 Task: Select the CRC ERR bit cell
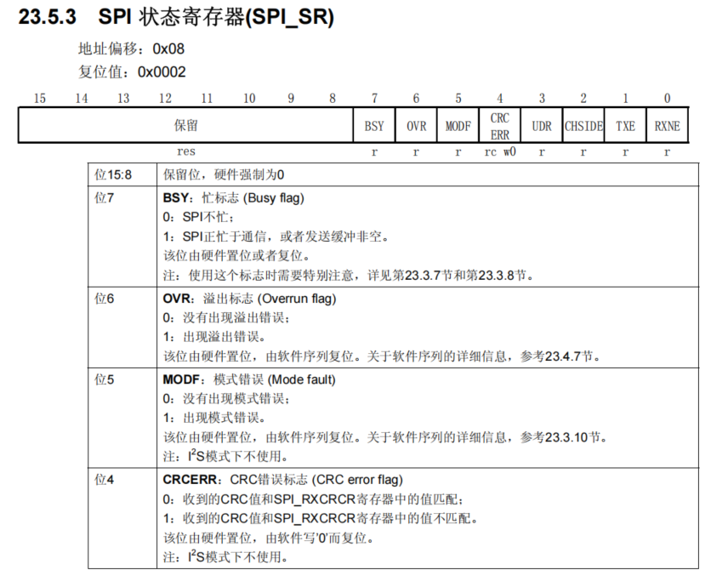(x=500, y=125)
